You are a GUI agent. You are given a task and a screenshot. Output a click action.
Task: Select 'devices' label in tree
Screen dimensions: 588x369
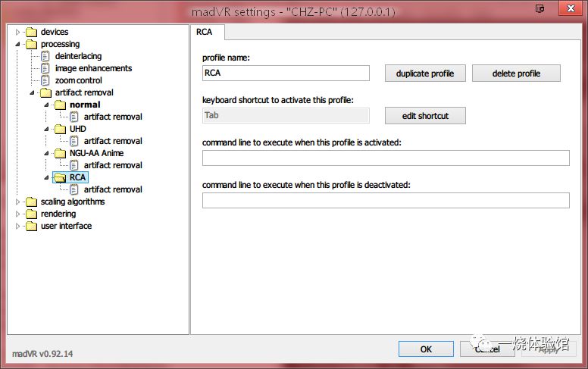[x=55, y=32]
